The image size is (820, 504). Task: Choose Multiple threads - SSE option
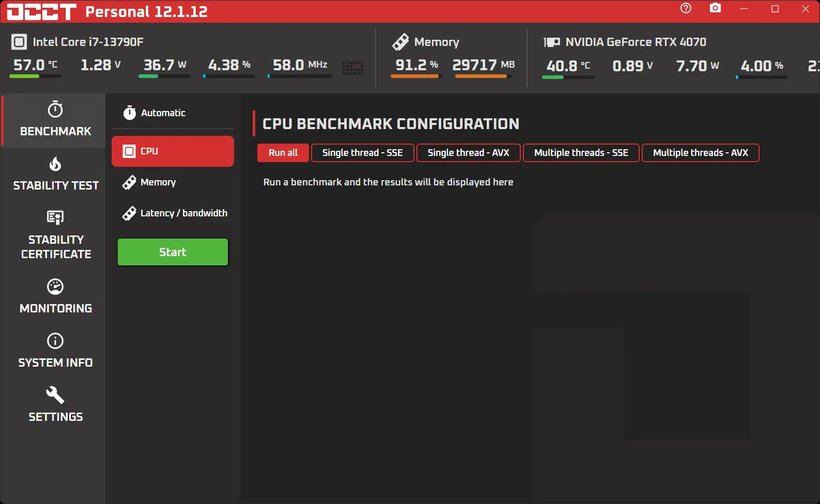pyautogui.click(x=581, y=153)
